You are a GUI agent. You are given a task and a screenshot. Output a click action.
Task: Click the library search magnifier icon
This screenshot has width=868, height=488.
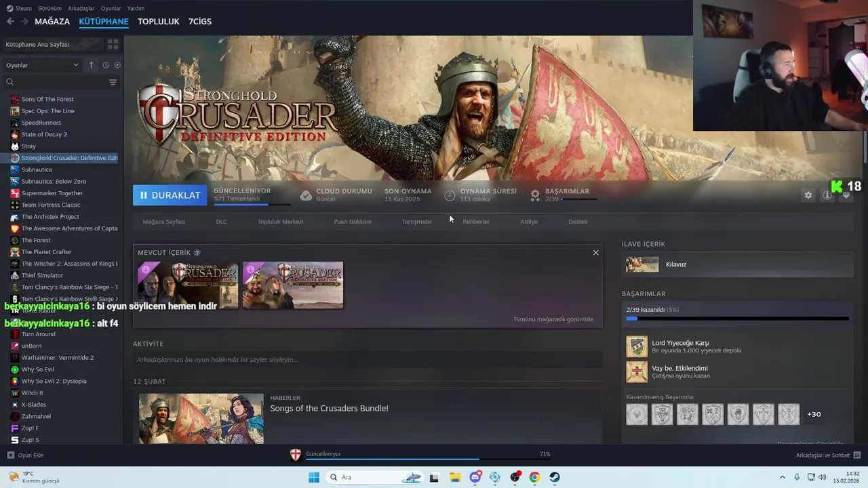9,82
